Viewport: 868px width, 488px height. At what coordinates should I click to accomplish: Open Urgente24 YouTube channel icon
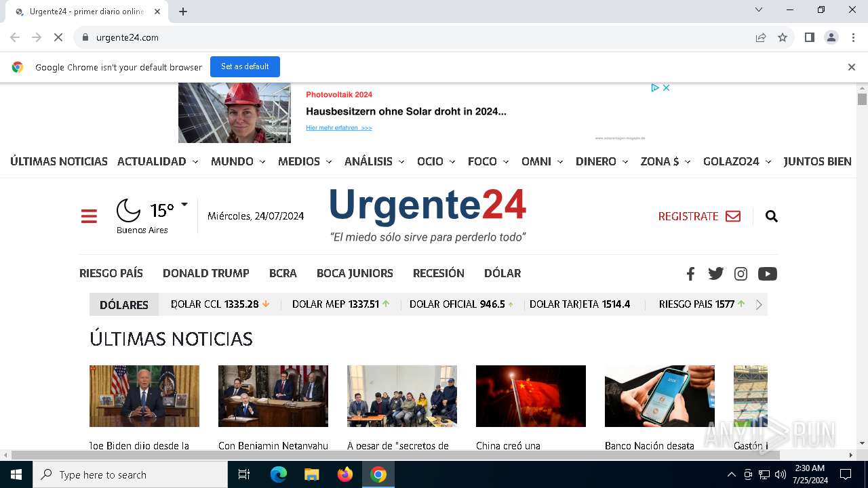tap(767, 274)
